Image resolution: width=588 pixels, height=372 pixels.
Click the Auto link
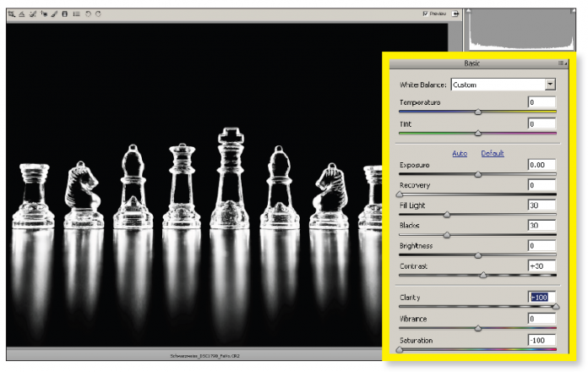click(460, 153)
